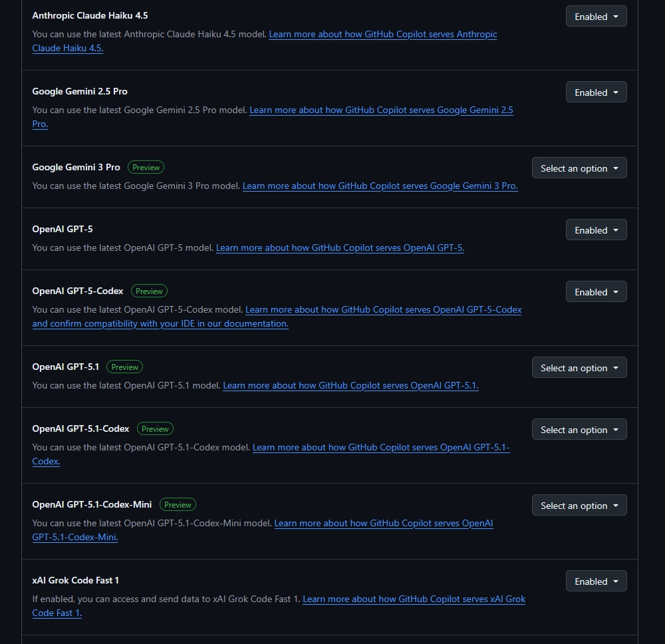
Task: Expand the GPT-5.1-Codex-Mini option selector
Action: tap(579, 506)
